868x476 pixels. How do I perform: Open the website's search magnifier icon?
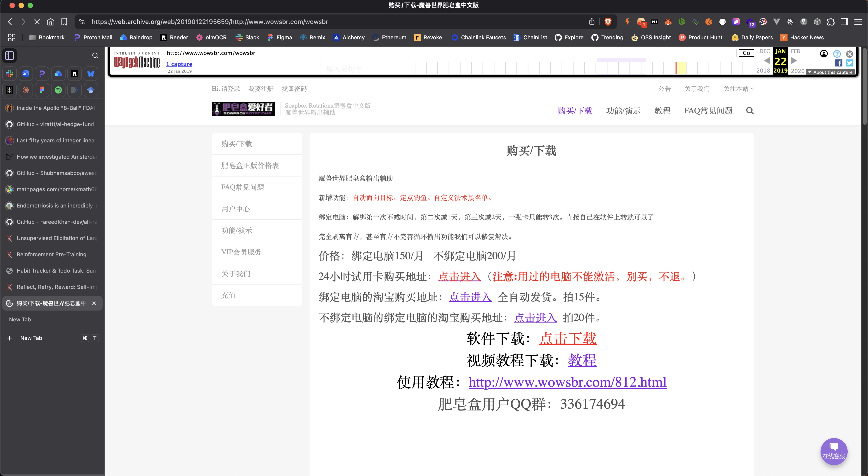[749, 111]
